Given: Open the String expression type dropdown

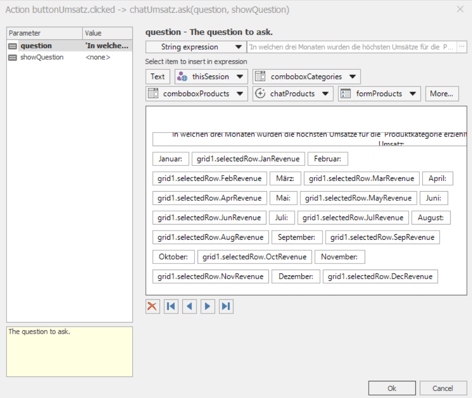Looking at the screenshot, I should pos(196,47).
